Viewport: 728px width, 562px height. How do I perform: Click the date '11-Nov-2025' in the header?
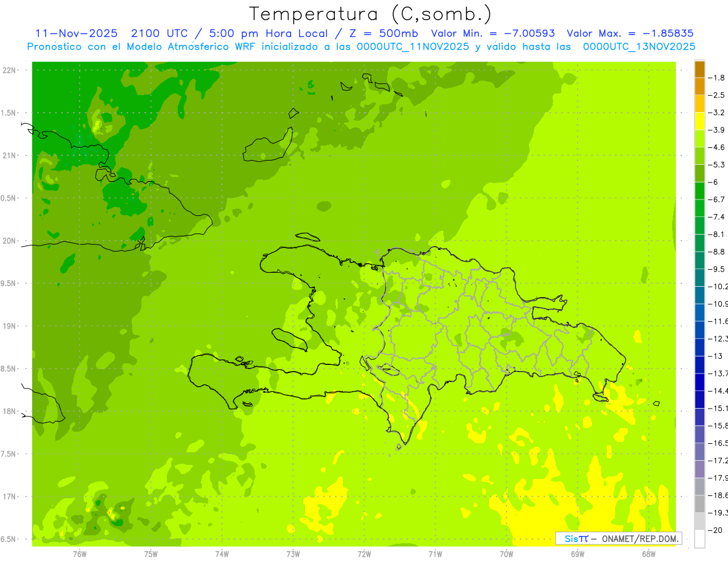76,33
